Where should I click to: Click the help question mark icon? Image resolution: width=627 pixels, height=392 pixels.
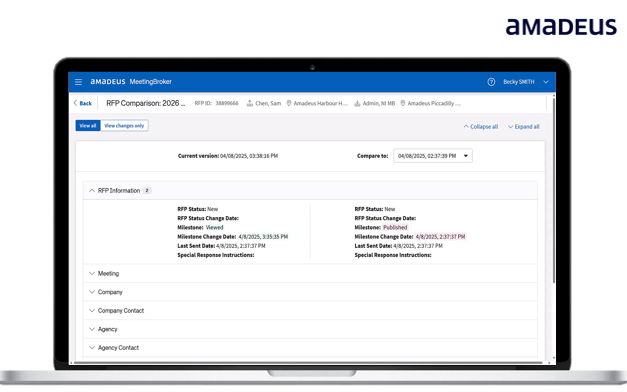[x=491, y=82]
